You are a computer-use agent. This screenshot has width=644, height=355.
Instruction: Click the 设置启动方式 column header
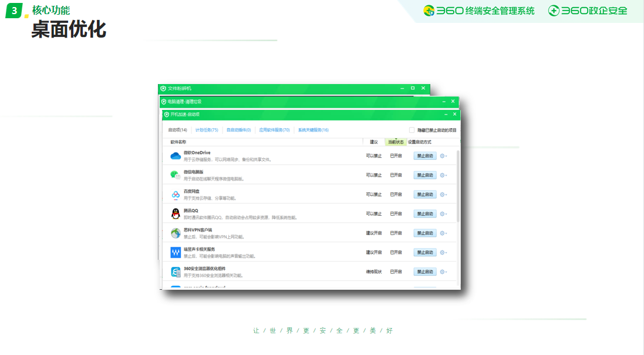point(419,142)
